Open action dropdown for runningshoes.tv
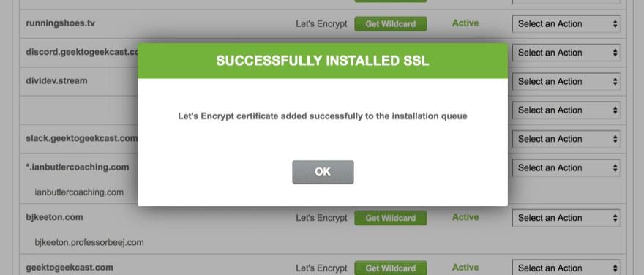This screenshot has width=644, height=275. coord(566,24)
